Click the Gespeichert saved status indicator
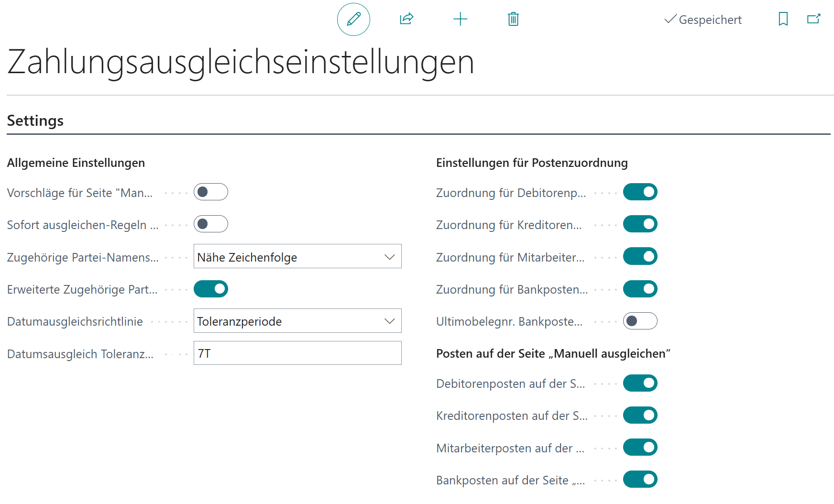The width and height of the screenshot is (834, 504). coord(703,20)
